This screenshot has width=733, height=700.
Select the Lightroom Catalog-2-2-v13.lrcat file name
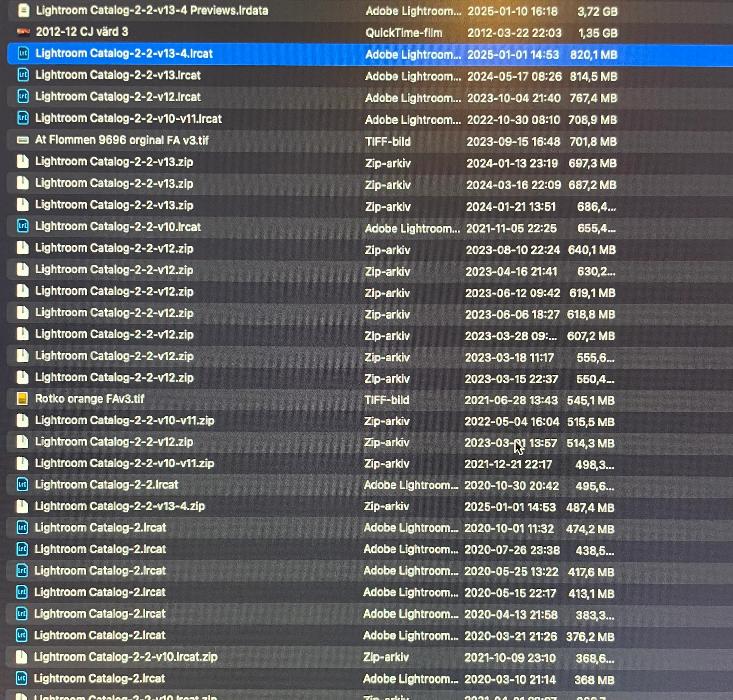click(x=118, y=75)
